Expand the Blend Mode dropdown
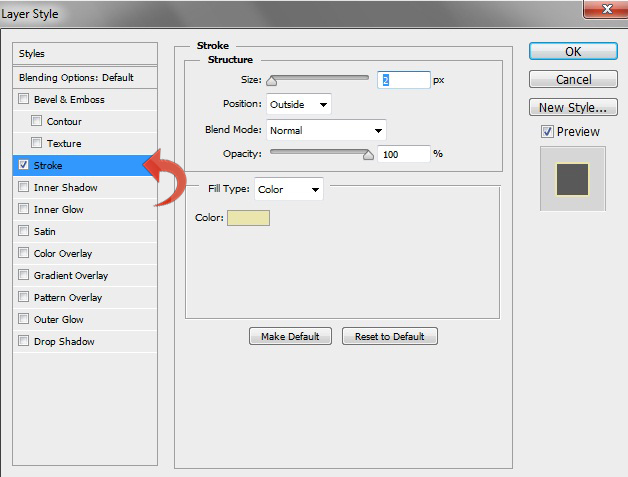This screenshot has height=477, width=628. 325,130
